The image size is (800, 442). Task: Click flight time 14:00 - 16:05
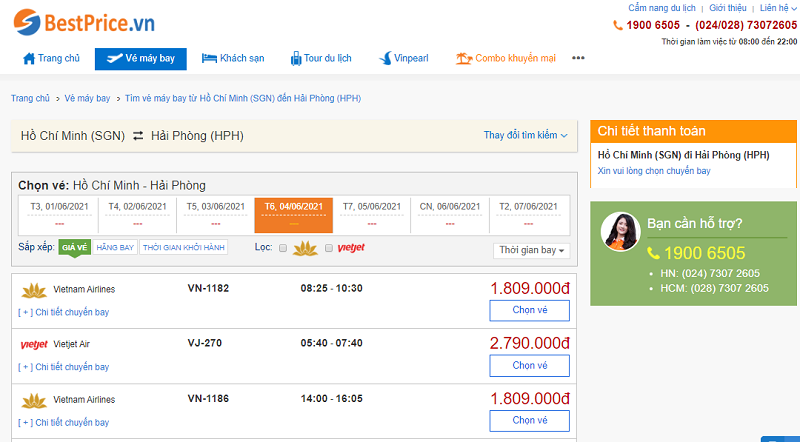pos(332,399)
